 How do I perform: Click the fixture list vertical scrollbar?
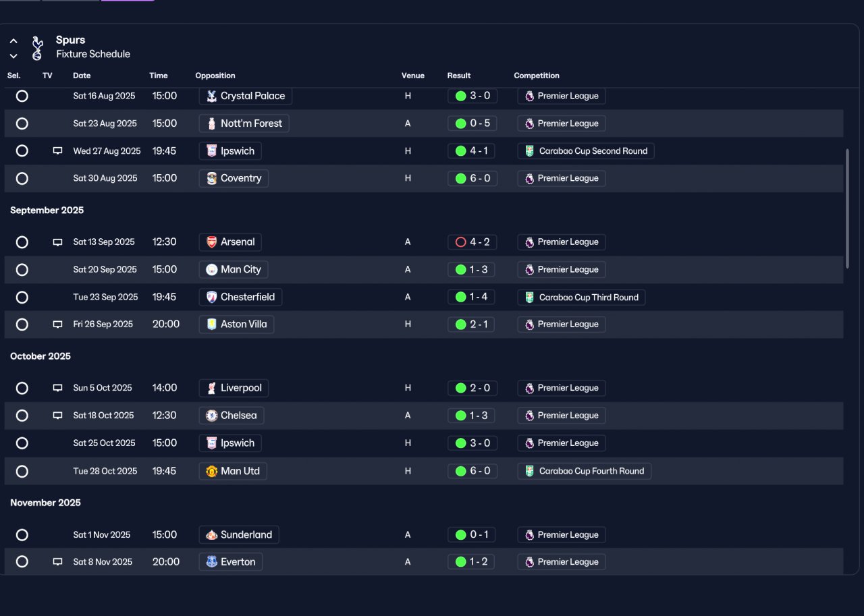click(x=848, y=209)
